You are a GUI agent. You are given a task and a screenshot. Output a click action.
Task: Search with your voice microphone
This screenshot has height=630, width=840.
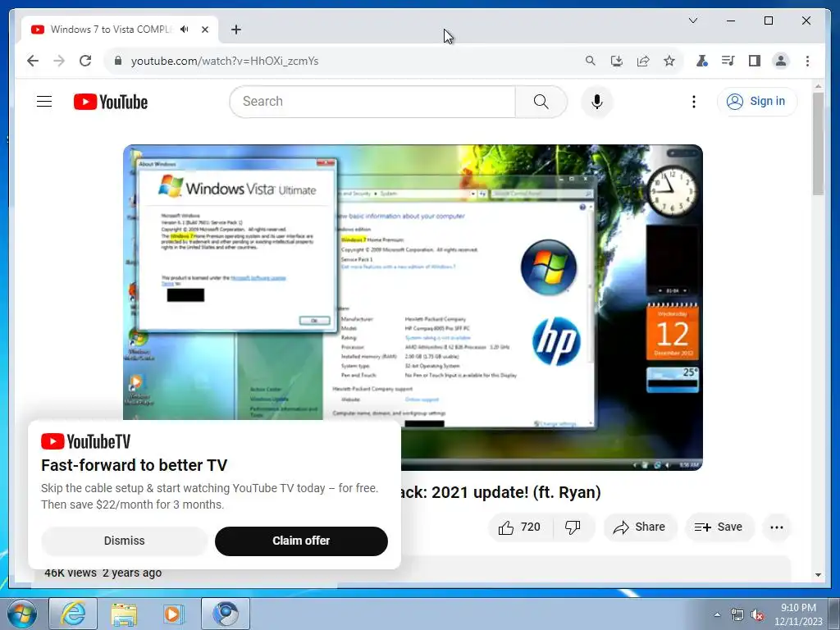click(x=597, y=101)
